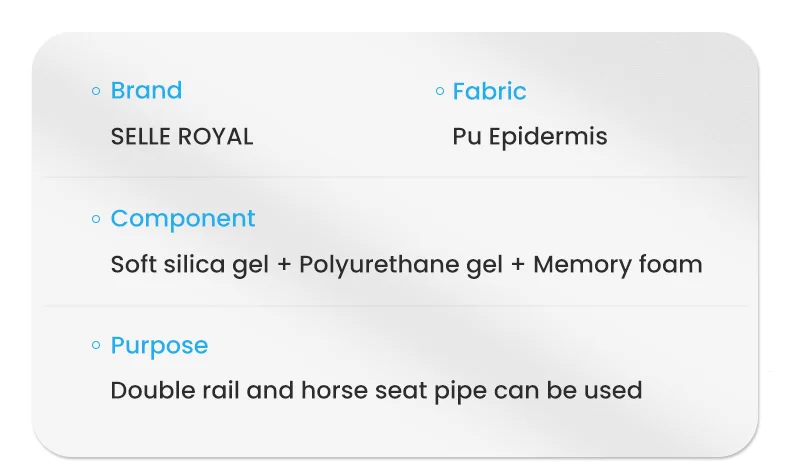Click the divider line below SELLE ROYAL
The height and width of the screenshot is (476, 790).
point(395,177)
